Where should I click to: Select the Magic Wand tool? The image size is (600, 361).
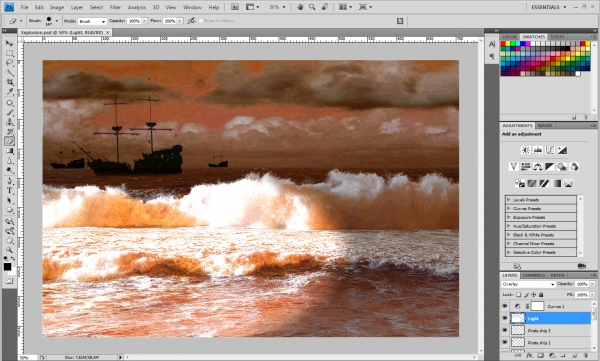[x=9, y=72]
